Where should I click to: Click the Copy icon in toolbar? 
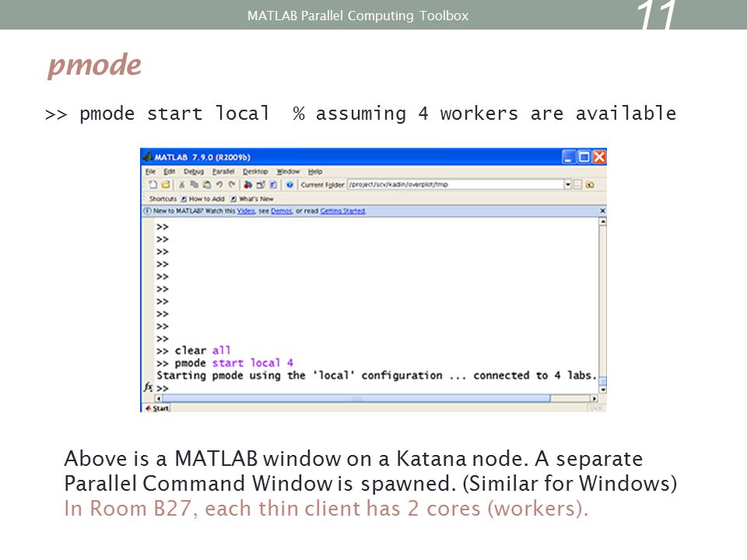coord(194,184)
